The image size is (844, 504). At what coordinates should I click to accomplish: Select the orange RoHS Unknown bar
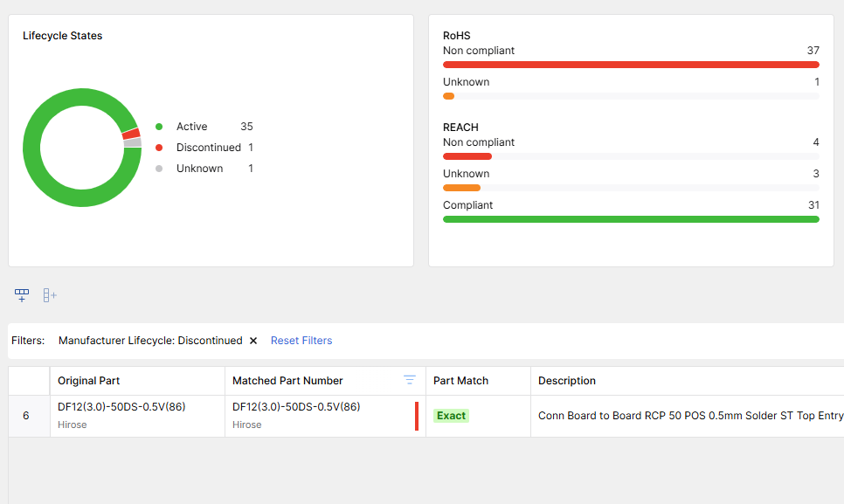coord(449,96)
